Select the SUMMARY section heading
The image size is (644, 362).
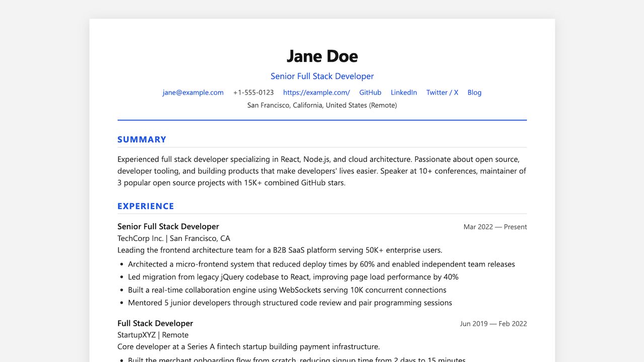point(142,140)
